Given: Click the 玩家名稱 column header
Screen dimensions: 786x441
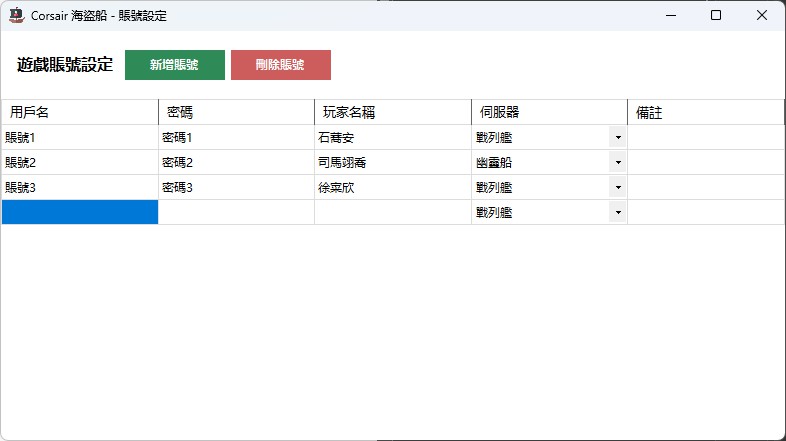Looking at the screenshot, I should tap(392, 112).
